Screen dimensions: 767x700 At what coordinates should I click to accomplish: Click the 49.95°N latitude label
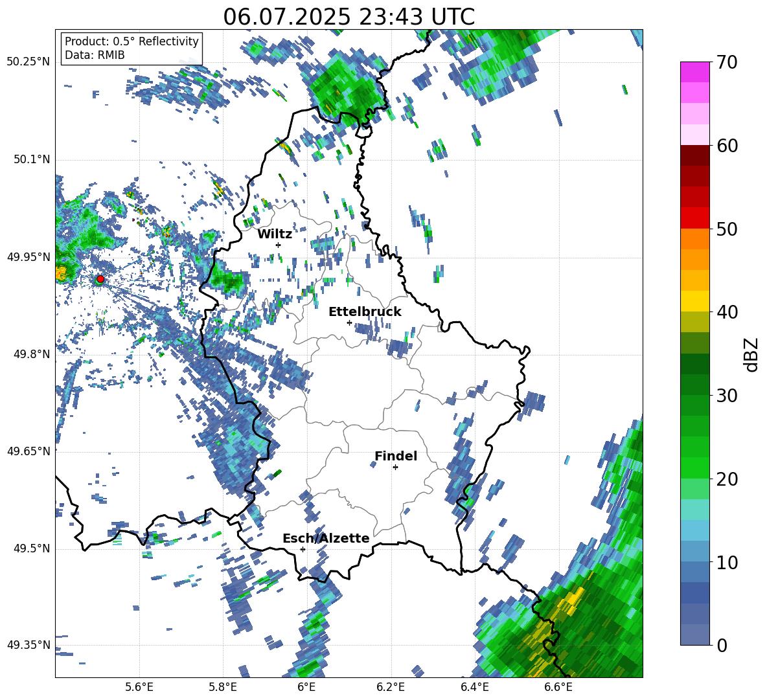pyautogui.click(x=29, y=256)
